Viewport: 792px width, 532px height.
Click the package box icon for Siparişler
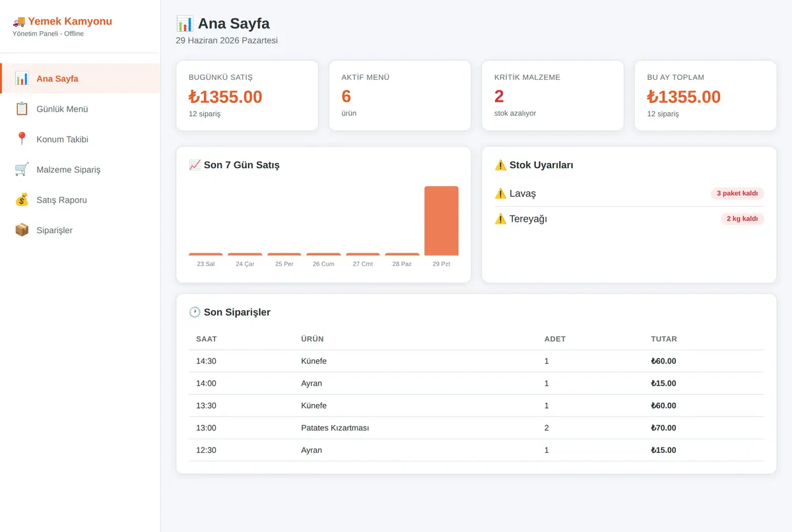click(x=22, y=230)
